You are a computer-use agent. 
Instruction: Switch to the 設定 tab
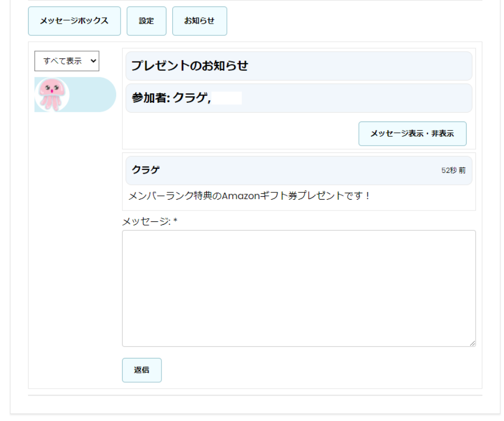pyautogui.click(x=146, y=21)
